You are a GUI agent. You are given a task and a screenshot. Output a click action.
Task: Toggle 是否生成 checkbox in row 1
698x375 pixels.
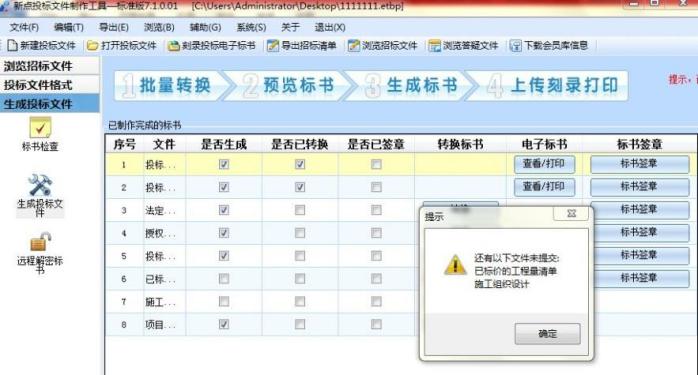click(x=224, y=164)
